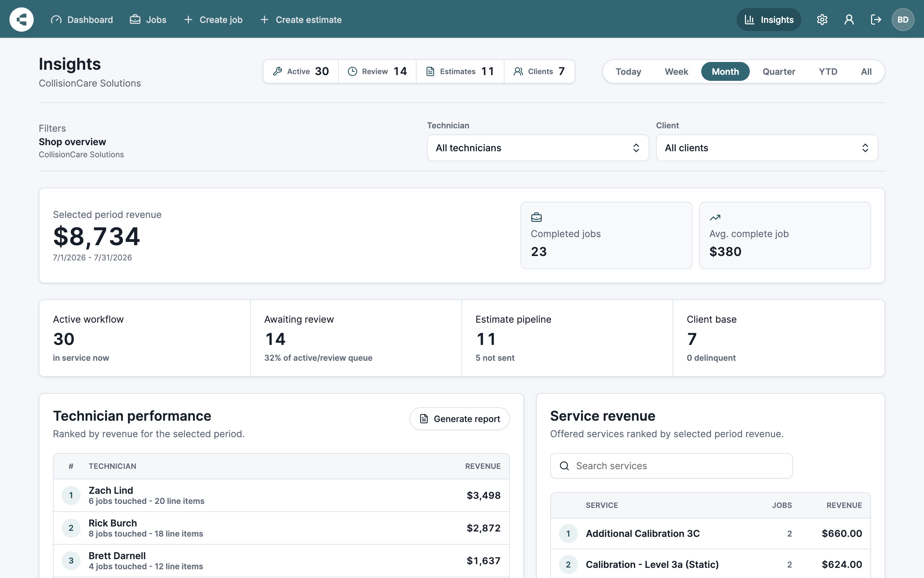Screen dimensions: 924x578
Task: Click the Generate report button
Action: pos(459,419)
